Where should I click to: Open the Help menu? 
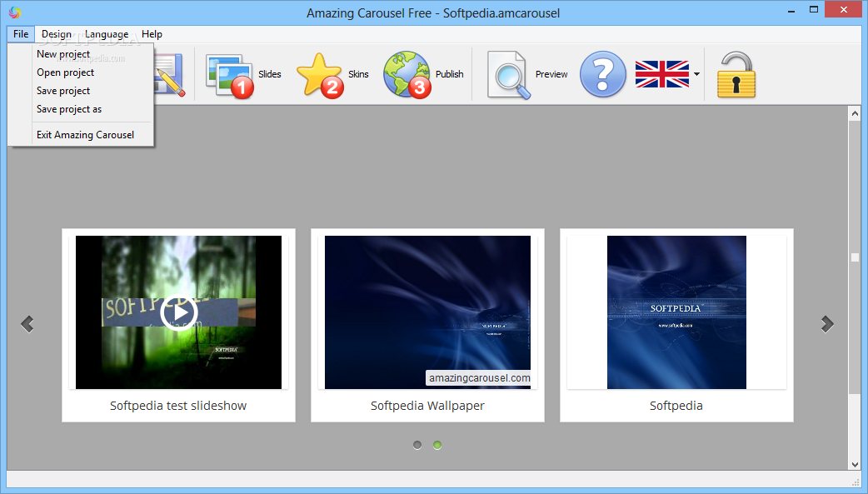[x=152, y=34]
